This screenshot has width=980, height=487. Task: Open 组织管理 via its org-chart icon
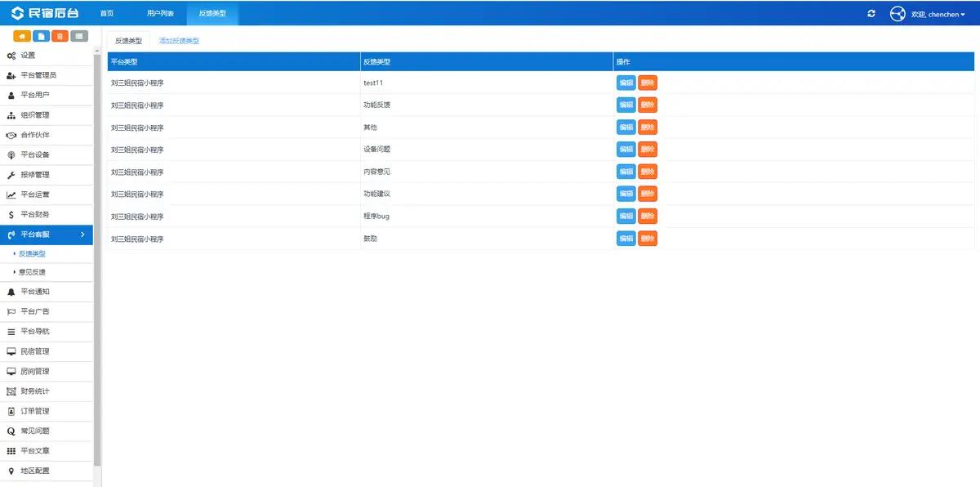tap(11, 115)
